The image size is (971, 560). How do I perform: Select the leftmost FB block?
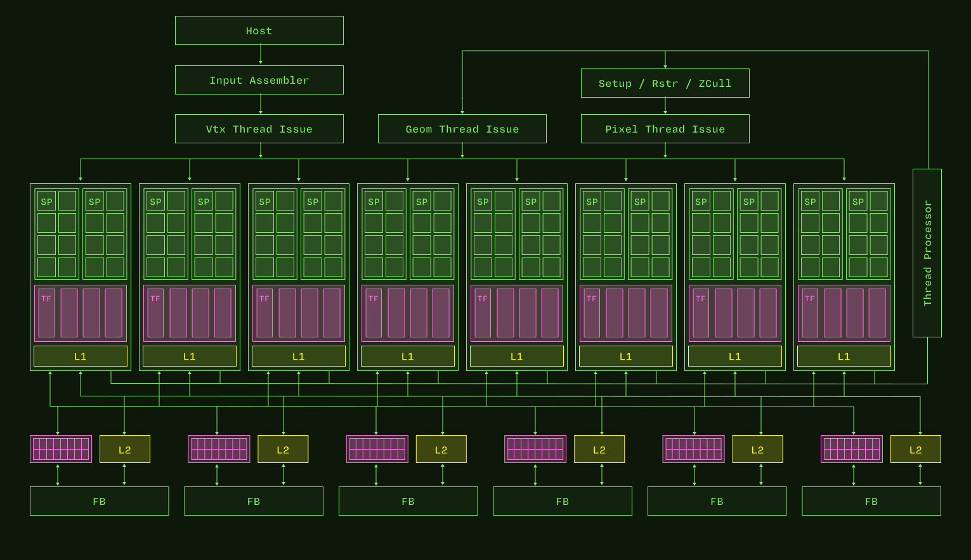pyautogui.click(x=100, y=501)
